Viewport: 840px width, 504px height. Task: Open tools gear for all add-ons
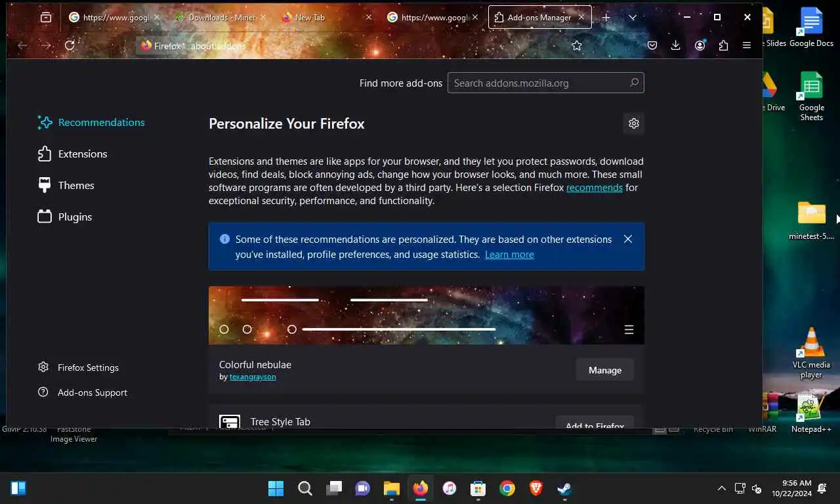coord(634,123)
